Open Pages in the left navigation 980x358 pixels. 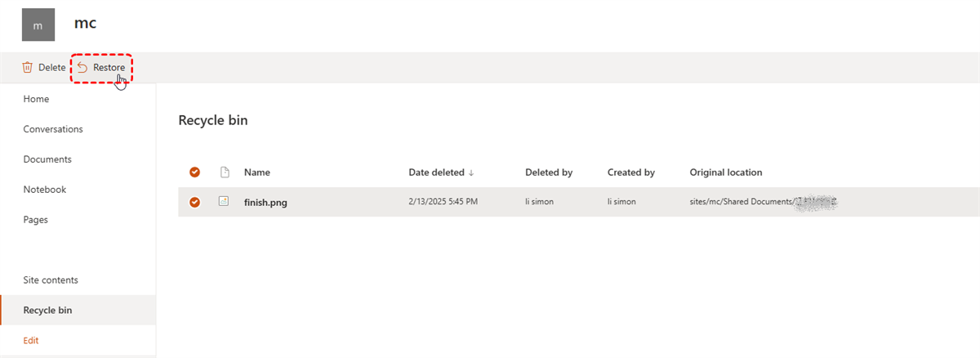(x=36, y=220)
